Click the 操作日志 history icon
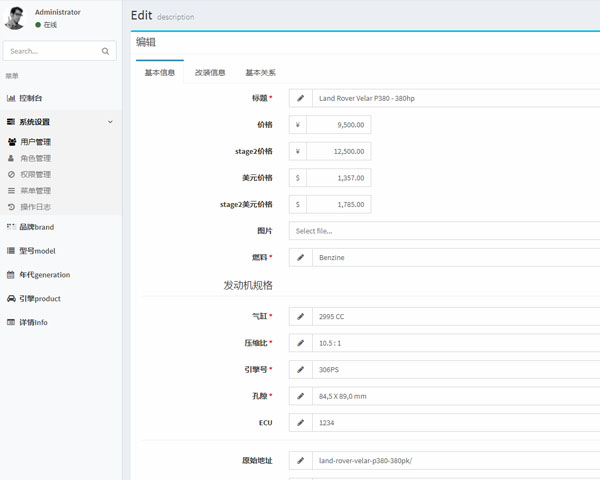Viewport: 600px width, 480px height. point(11,207)
